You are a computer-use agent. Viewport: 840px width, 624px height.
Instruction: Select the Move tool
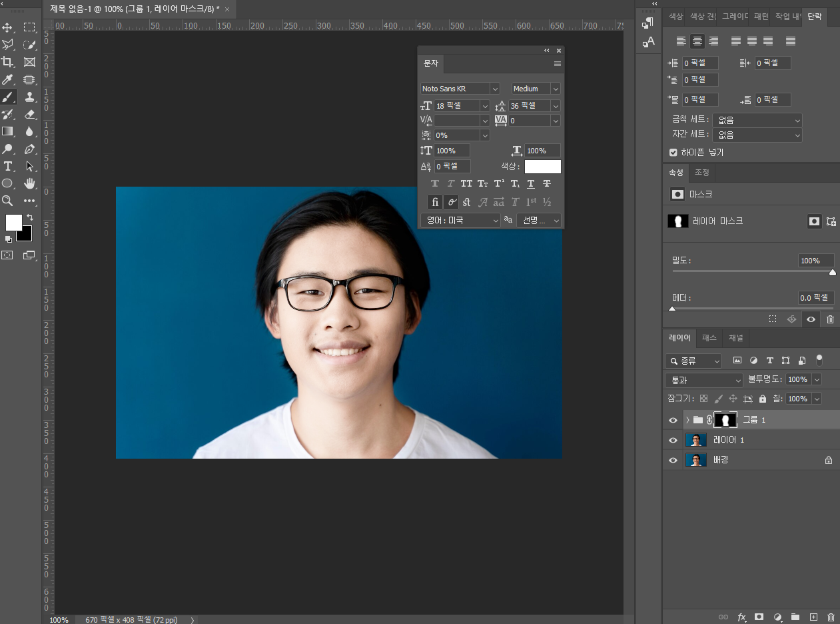click(x=8, y=27)
